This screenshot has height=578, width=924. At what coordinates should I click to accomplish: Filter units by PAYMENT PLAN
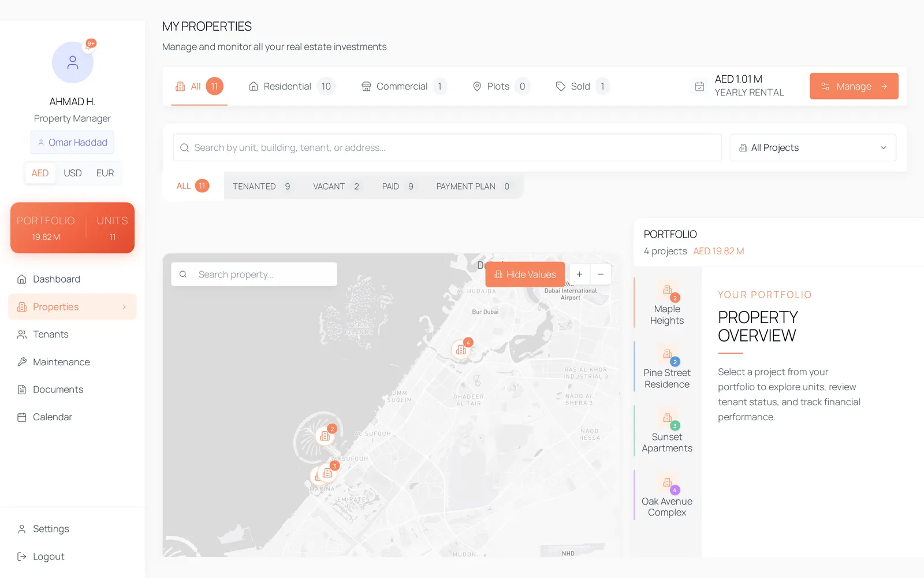pos(473,186)
